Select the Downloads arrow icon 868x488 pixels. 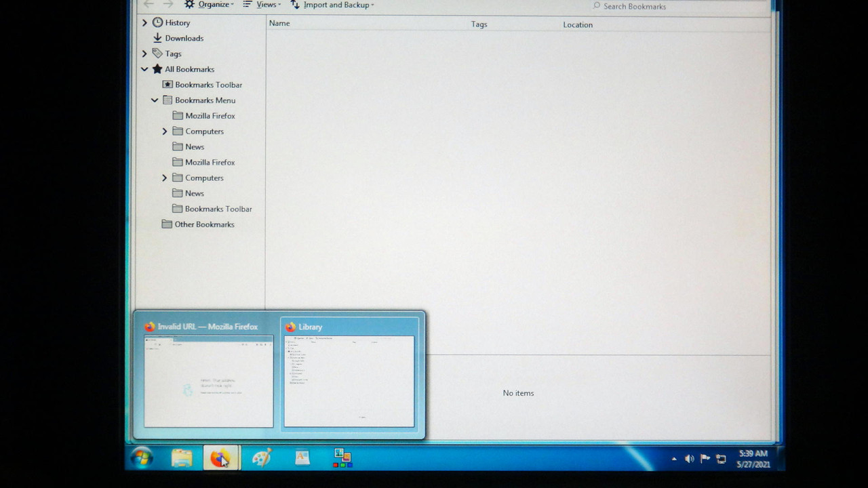[157, 38]
